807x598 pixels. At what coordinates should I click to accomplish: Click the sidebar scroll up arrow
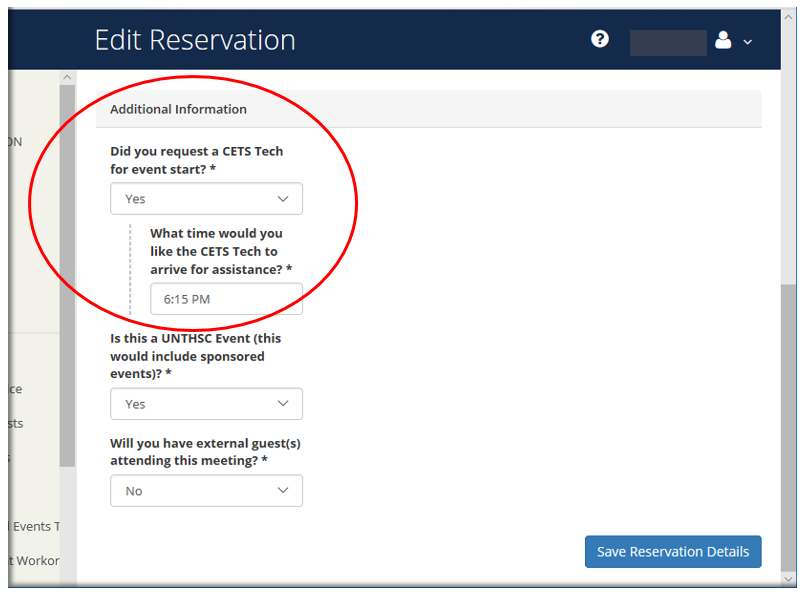pos(68,77)
